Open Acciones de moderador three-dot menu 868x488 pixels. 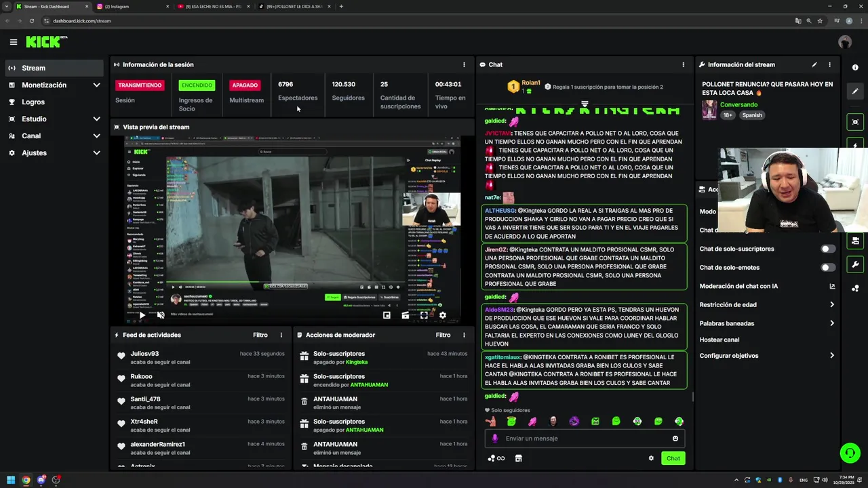point(464,335)
